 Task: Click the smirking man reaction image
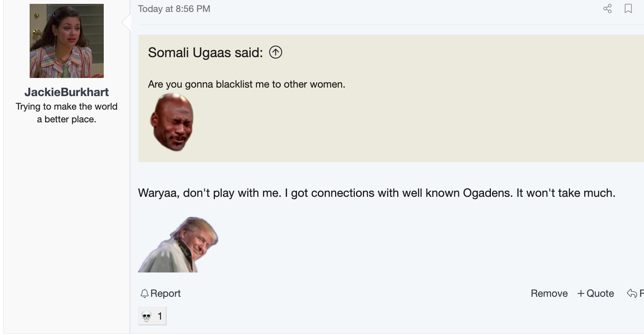coord(178,245)
